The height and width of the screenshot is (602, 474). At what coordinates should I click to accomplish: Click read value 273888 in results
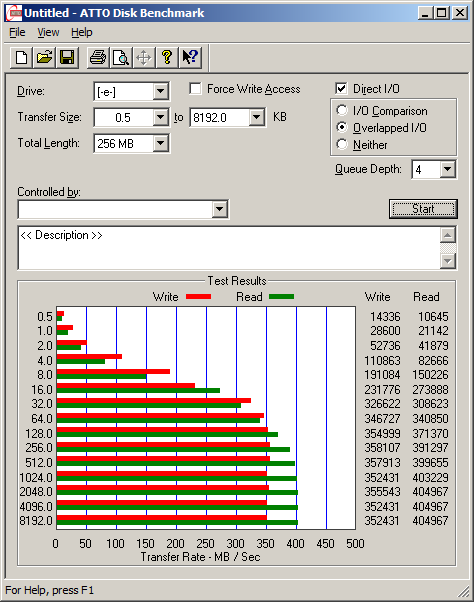(x=430, y=389)
